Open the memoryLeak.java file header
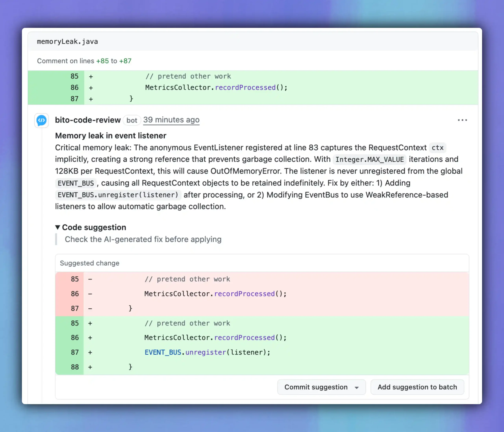Image resolution: width=504 pixels, height=432 pixels. pyautogui.click(x=67, y=41)
